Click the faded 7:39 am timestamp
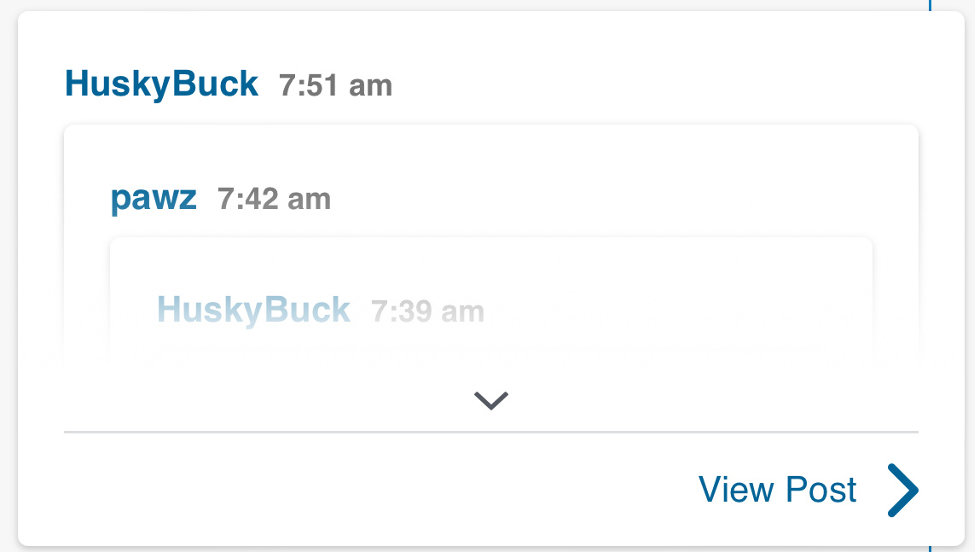The height and width of the screenshot is (552, 980). [427, 311]
